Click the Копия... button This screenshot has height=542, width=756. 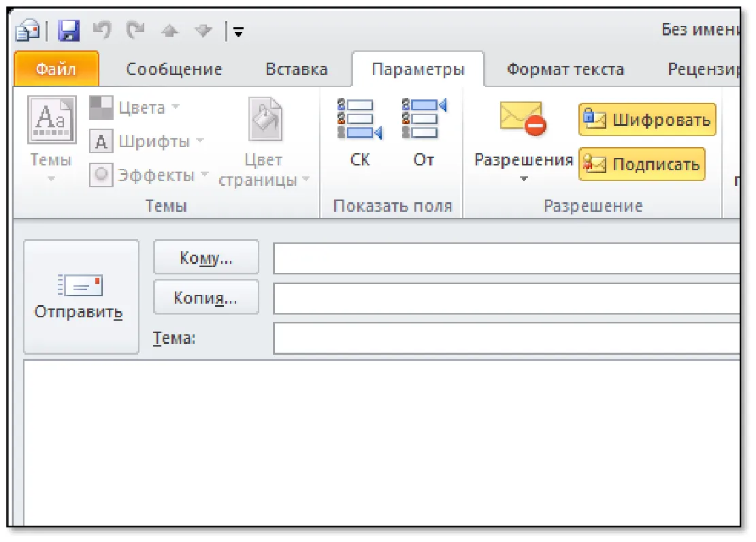(206, 298)
